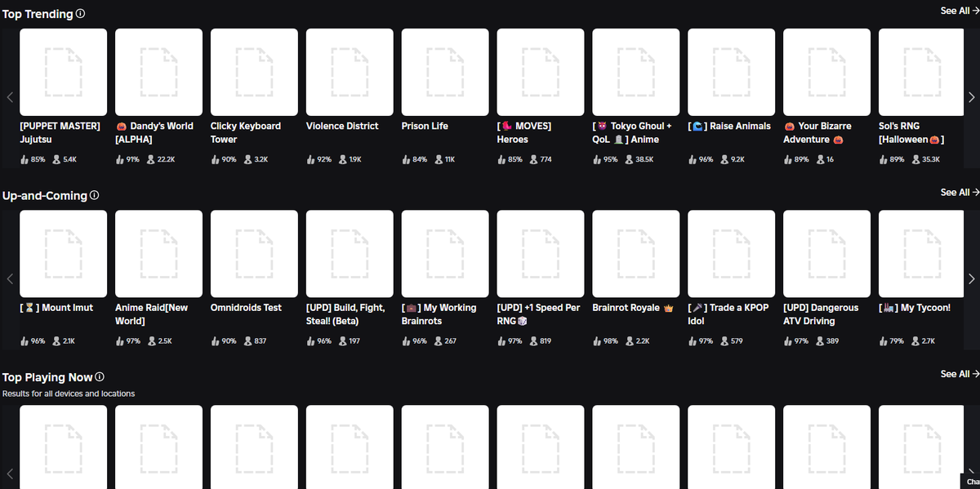980x489 pixels.
Task: Open the [MOVES] Heroes thumbnail
Action: click(x=541, y=72)
